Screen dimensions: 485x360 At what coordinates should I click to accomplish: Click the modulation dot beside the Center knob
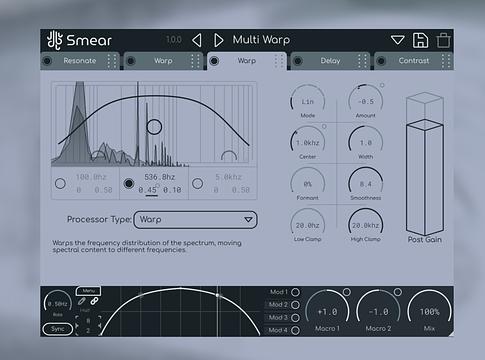[324, 127]
